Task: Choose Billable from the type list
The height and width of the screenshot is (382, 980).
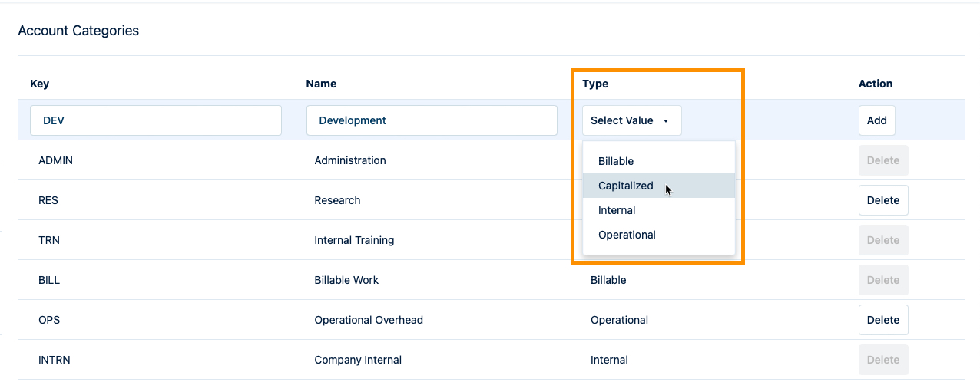Action: 616,161
